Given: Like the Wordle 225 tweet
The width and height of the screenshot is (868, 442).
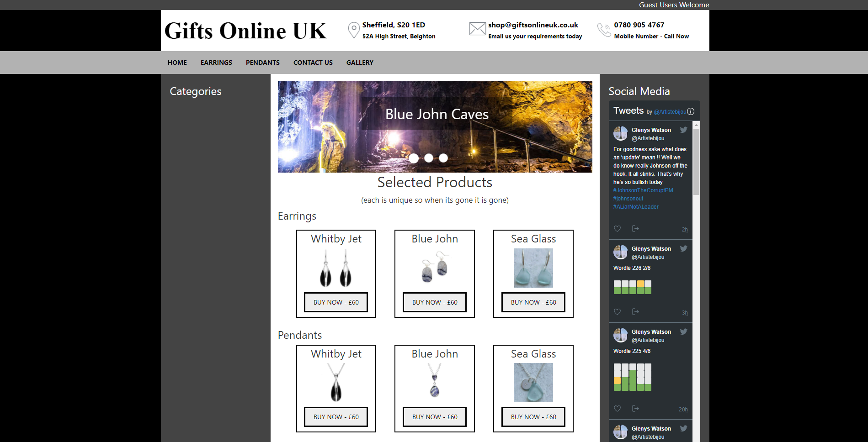Looking at the screenshot, I should coord(617,408).
